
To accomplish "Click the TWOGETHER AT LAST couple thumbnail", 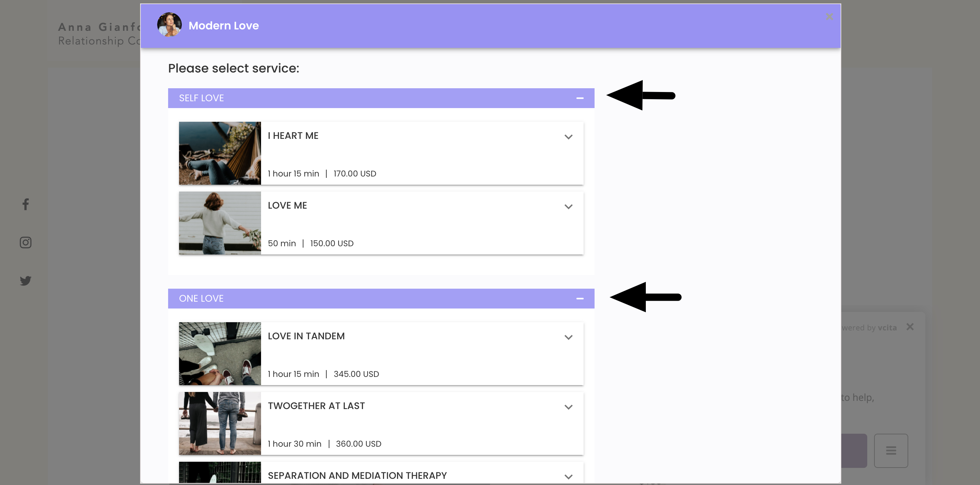I will click(220, 423).
